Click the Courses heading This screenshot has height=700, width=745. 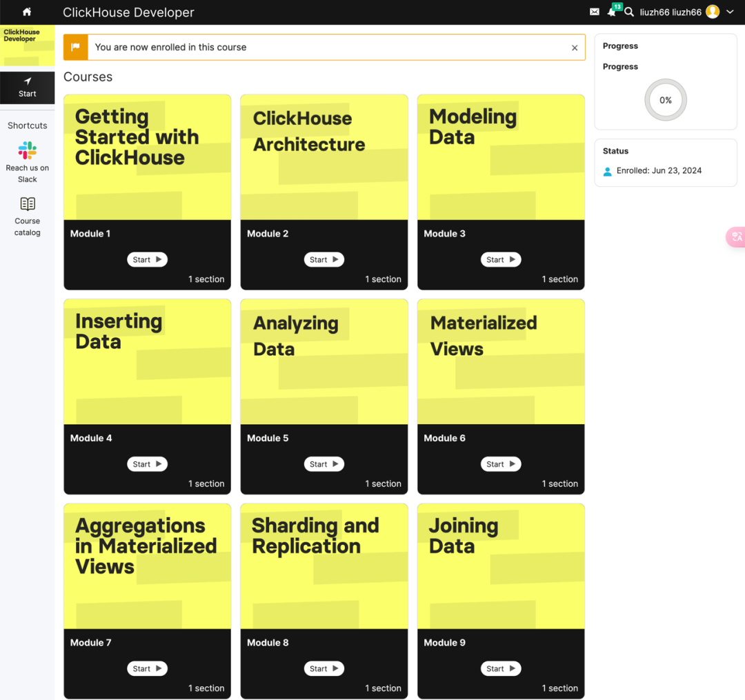pyautogui.click(x=88, y=77)
